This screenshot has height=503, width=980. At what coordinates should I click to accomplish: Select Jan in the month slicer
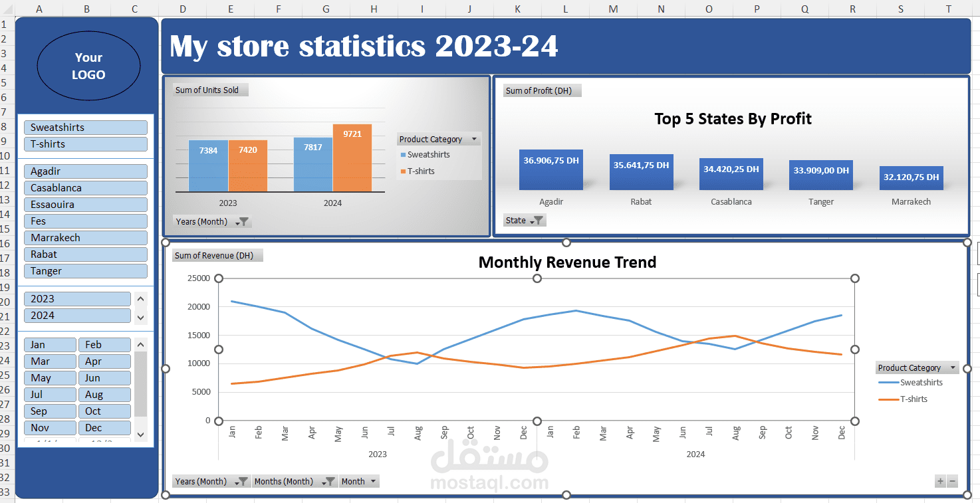tap(50, 344)
